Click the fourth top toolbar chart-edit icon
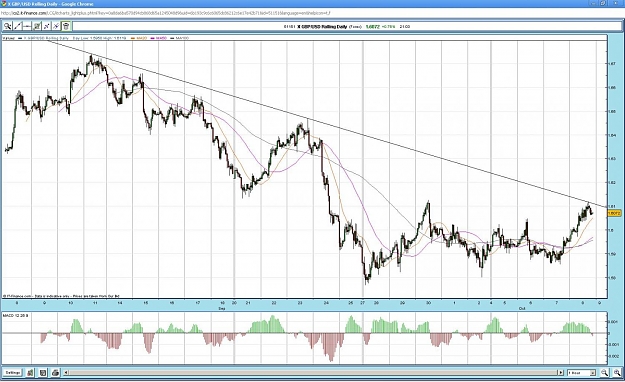This screenshot has height=382, width=625. (x=37, y=26)
